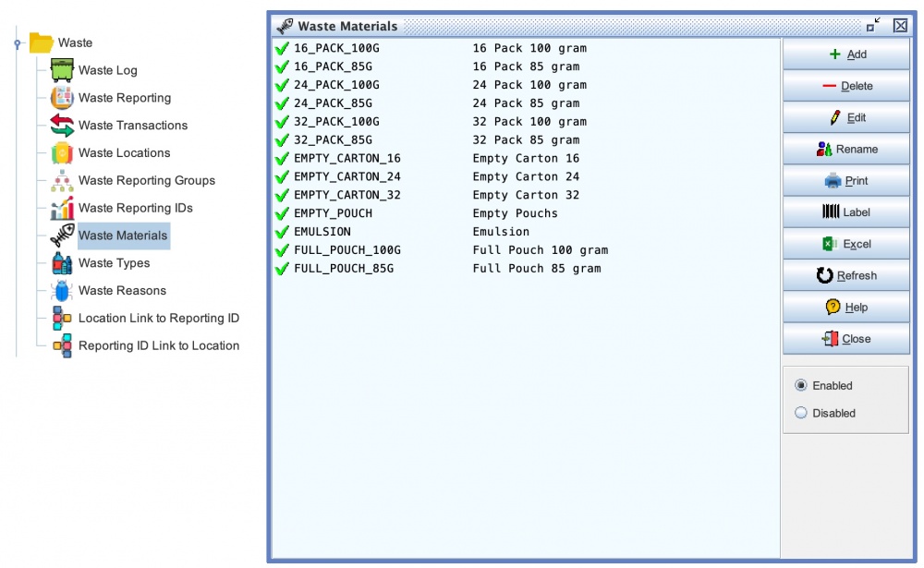
Task: Collapse the Waste folder tree node
Action: (18, 43)
